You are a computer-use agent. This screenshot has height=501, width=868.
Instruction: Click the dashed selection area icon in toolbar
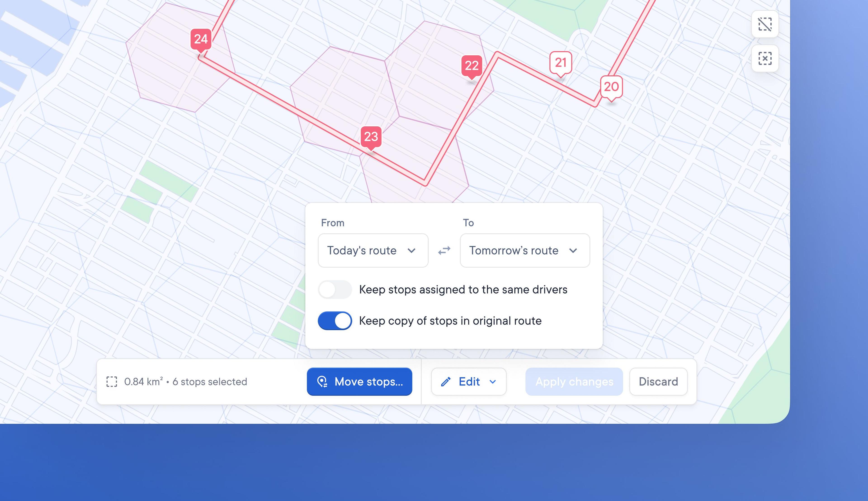click(x=112, y=382)
